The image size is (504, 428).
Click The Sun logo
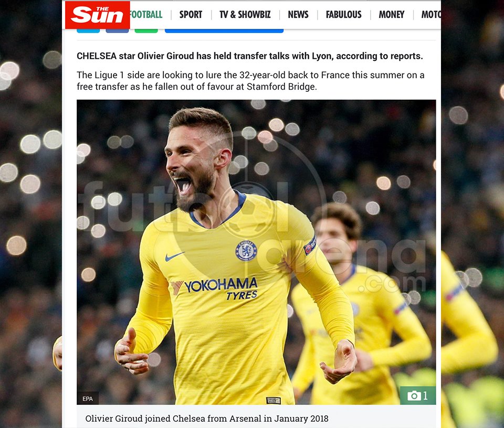pos(98,15)
